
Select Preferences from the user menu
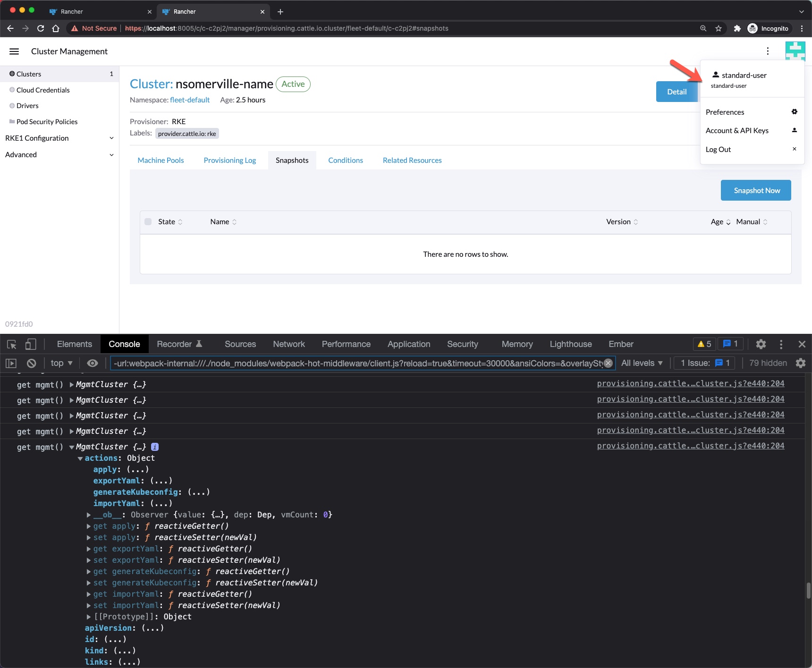[752, 112]
